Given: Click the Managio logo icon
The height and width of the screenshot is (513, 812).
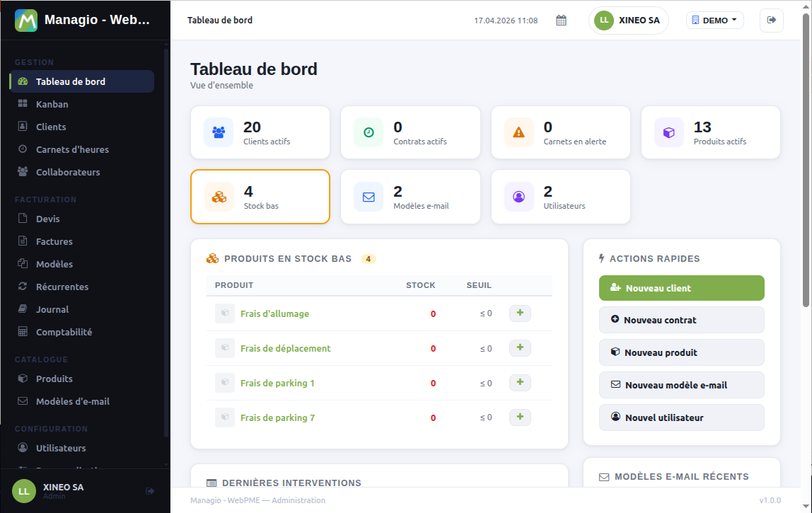Looking at the screenshot, I should (26, 21).
